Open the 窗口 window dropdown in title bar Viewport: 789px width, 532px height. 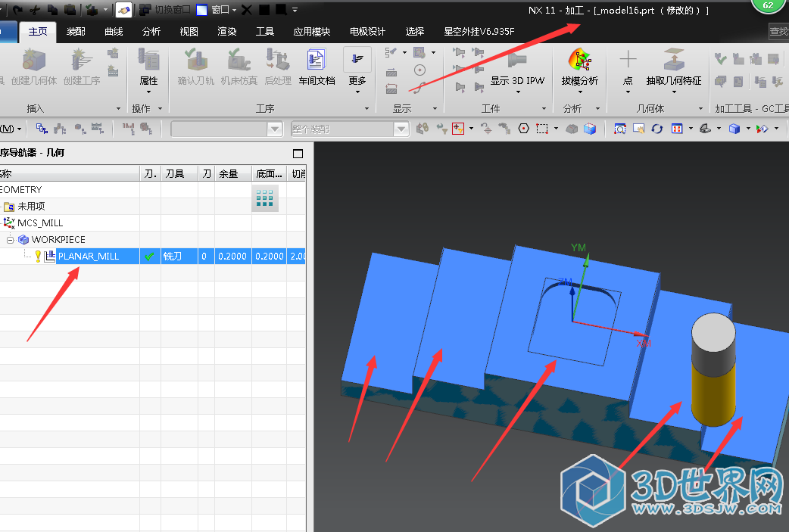(x=220, y=10)
